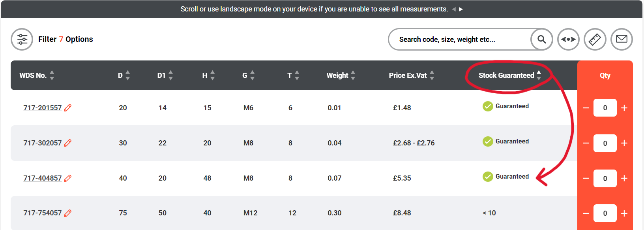
Task: Decrease quantity for 717-404857
Action: [x=586, y=178]
